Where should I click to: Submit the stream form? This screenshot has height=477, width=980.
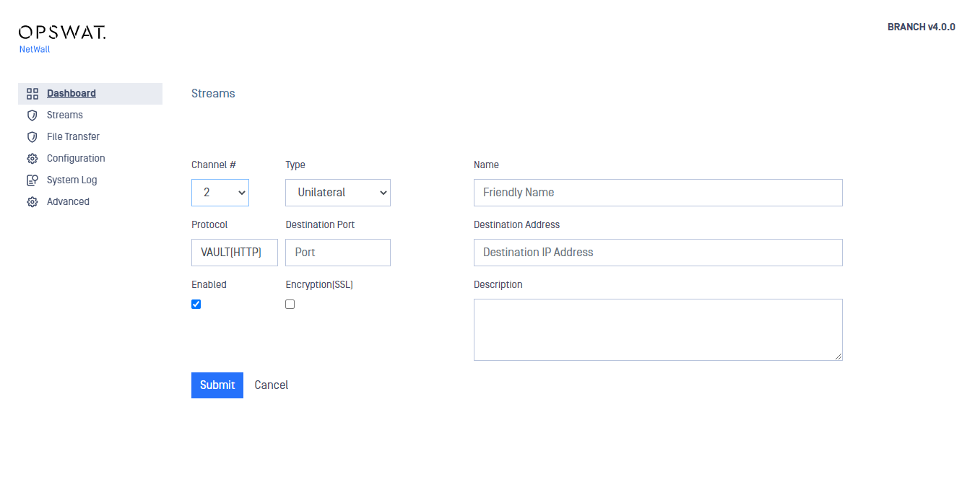pos(217,385)
